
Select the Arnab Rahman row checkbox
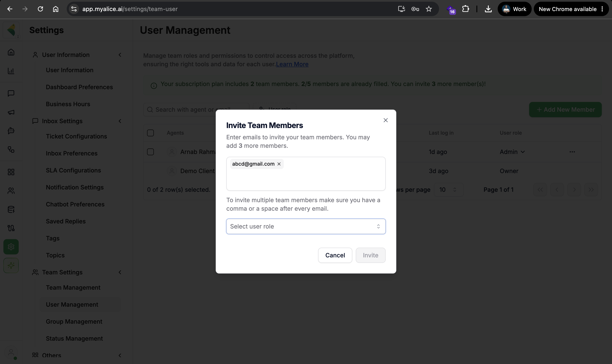(150, 152)
